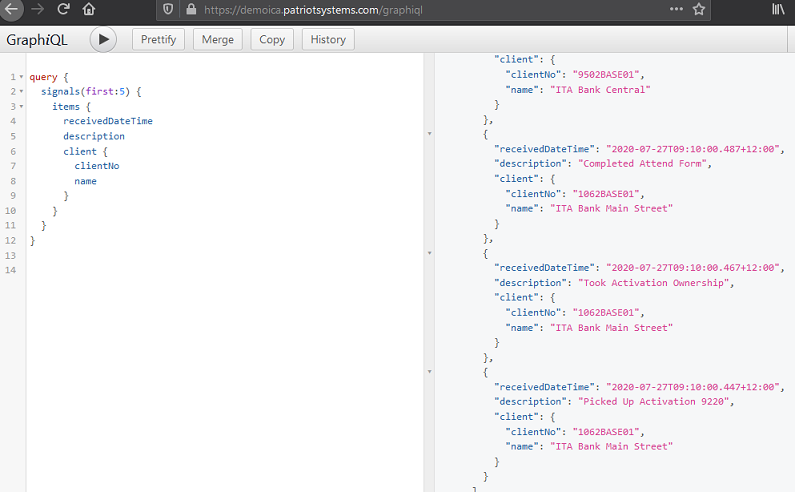Click result value "Completed Attend Form"
The height and width of the screenshot is (492, 795).
tap(642, 163)
